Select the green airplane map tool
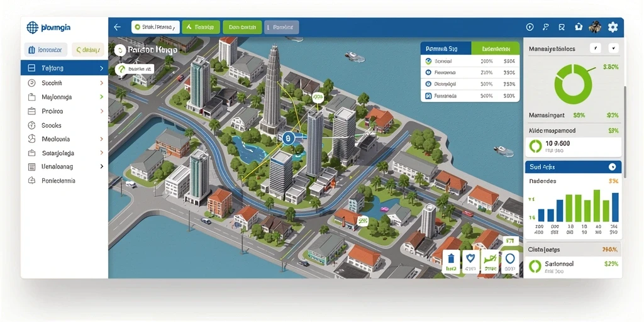 pos(490,262)
